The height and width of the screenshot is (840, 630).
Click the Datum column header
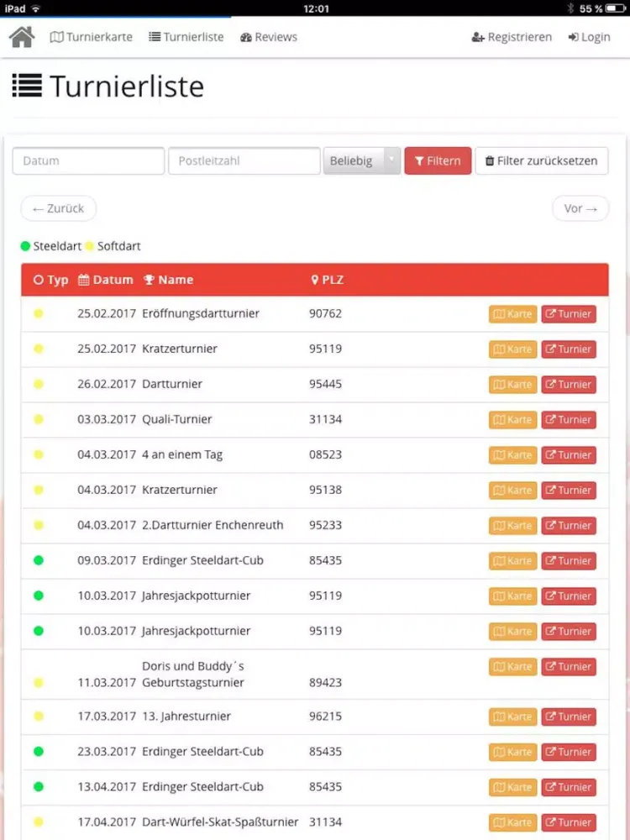point(106,280)
